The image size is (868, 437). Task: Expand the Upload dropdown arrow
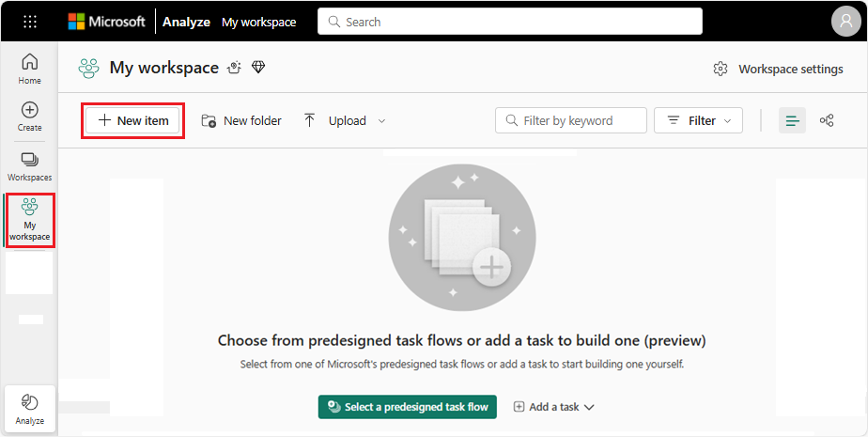[x=381, y=120]
